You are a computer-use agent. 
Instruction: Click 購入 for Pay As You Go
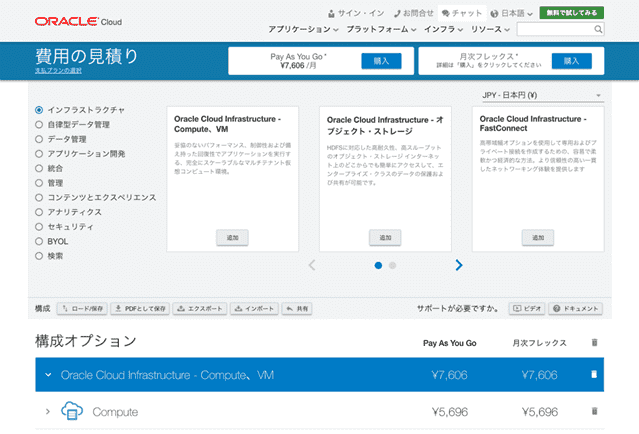tap(381, 61)
